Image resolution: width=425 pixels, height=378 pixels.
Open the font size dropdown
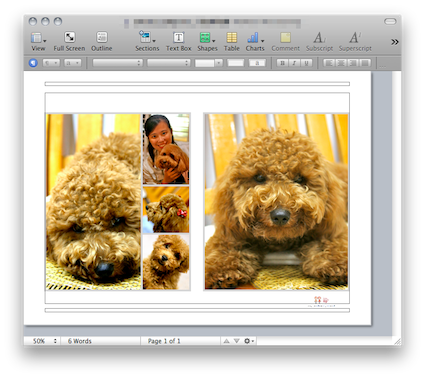click(209, 63)
